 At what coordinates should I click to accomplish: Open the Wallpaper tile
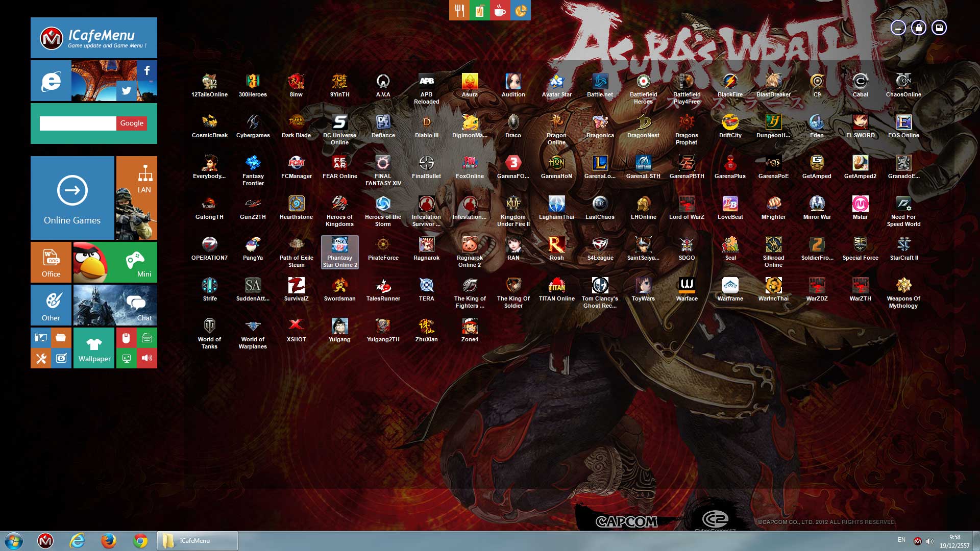(x=94, y=348)
